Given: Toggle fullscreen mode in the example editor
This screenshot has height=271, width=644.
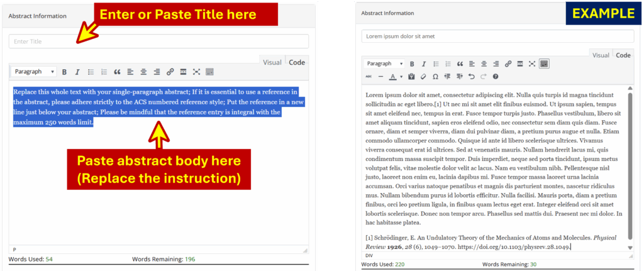Looking at the screenshot, I should tap(532, 64).
